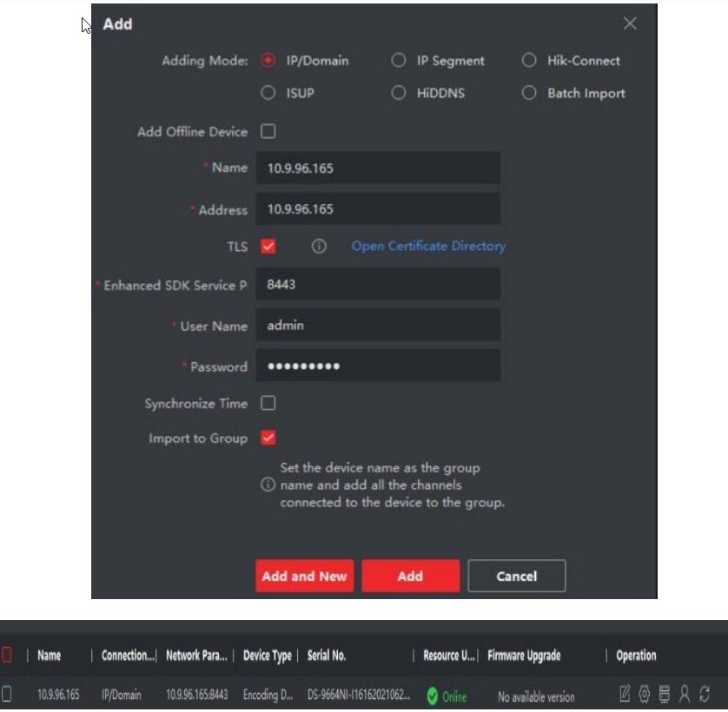Choose the ISUP adding mode
Screen dimensions: 728x712
coord(268,94)
